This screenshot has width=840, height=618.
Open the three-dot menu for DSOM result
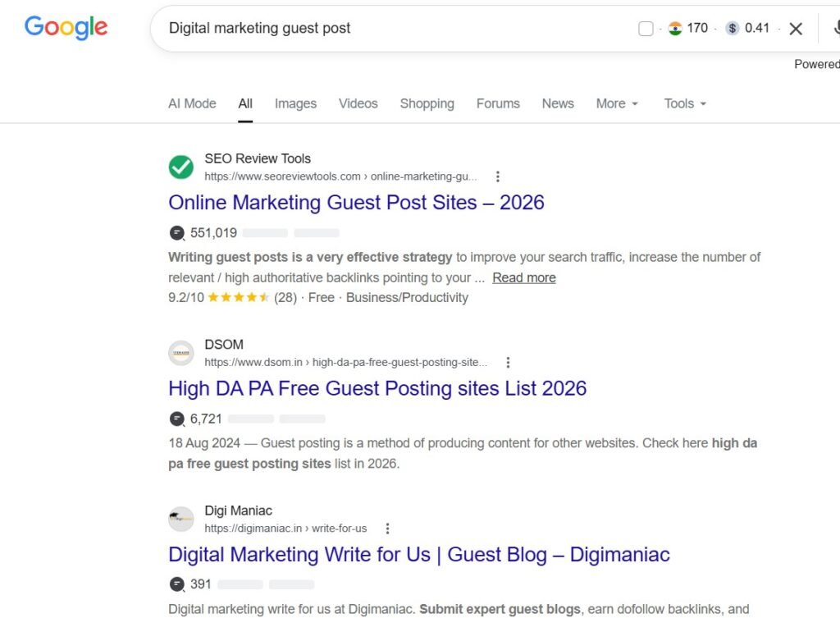coord(508,362)
